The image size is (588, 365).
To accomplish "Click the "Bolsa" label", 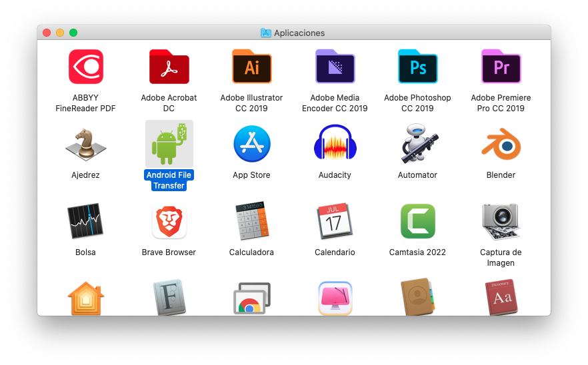I will (85, 252).
